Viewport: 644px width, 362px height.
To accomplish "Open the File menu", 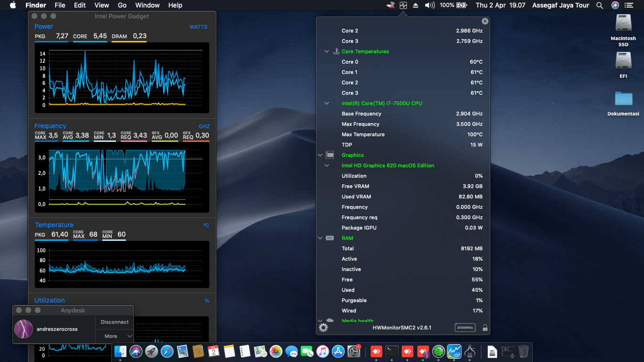I will tap(60, 5).
